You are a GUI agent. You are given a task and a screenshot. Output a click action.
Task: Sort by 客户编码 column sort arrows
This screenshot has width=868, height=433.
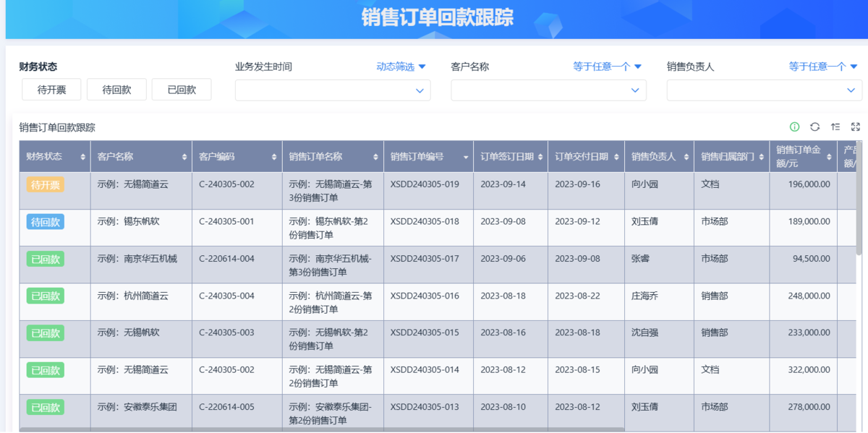click(274, 157)
